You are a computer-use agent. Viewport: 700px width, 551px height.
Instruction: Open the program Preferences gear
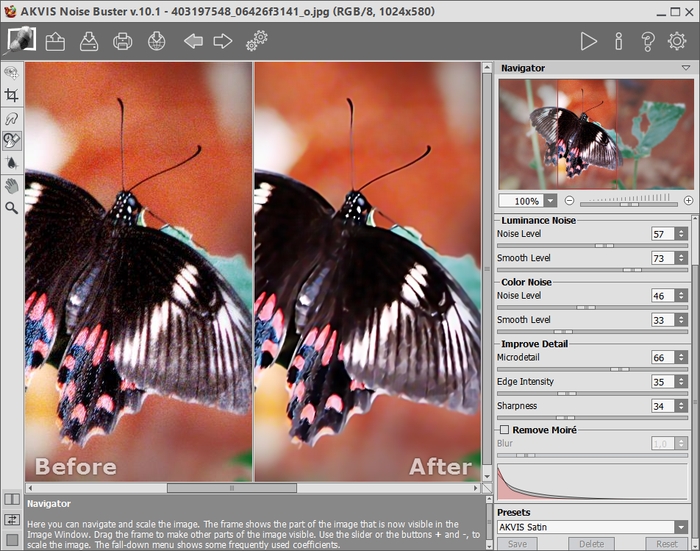click(677, 41)
